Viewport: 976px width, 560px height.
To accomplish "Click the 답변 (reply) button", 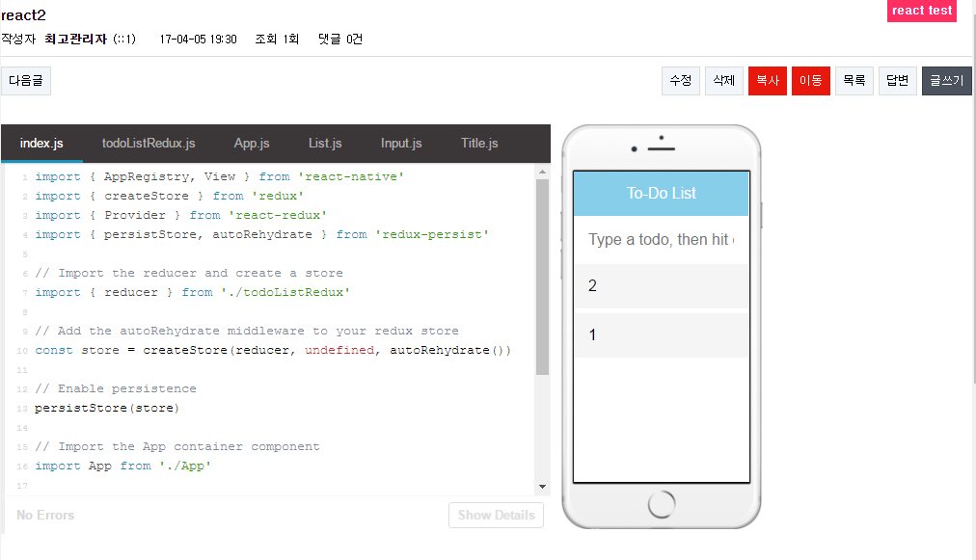I will pos(897,81).
